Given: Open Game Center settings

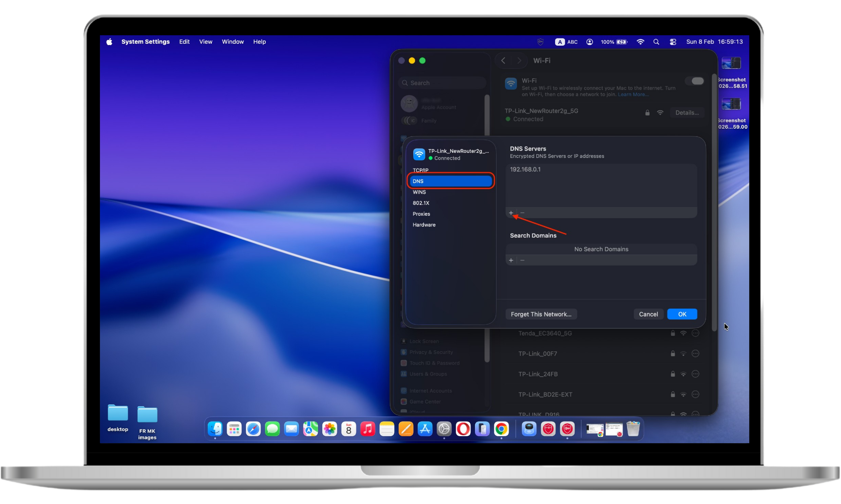Looking at the screenshot, I should (403, 402).
